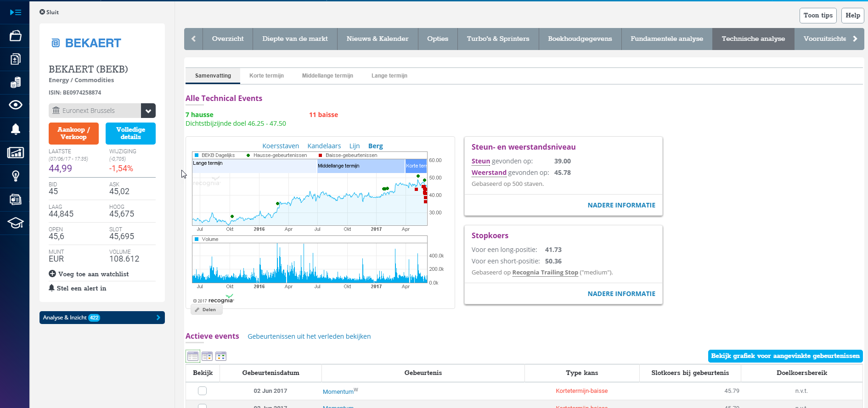Click the Volledige details button
The width and height of the screenshot is (868, 408).
tap(130, 134)
